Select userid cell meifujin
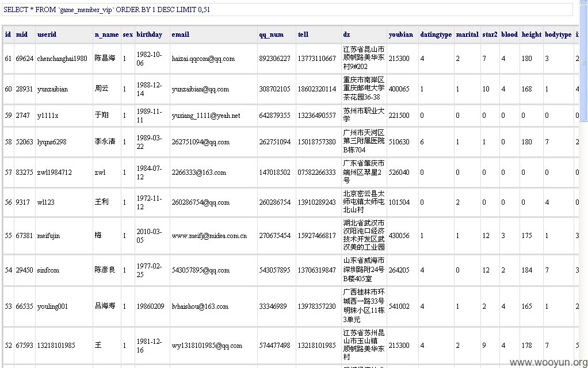588x368 pixels. pyautogui.click(x=48, y=236)
